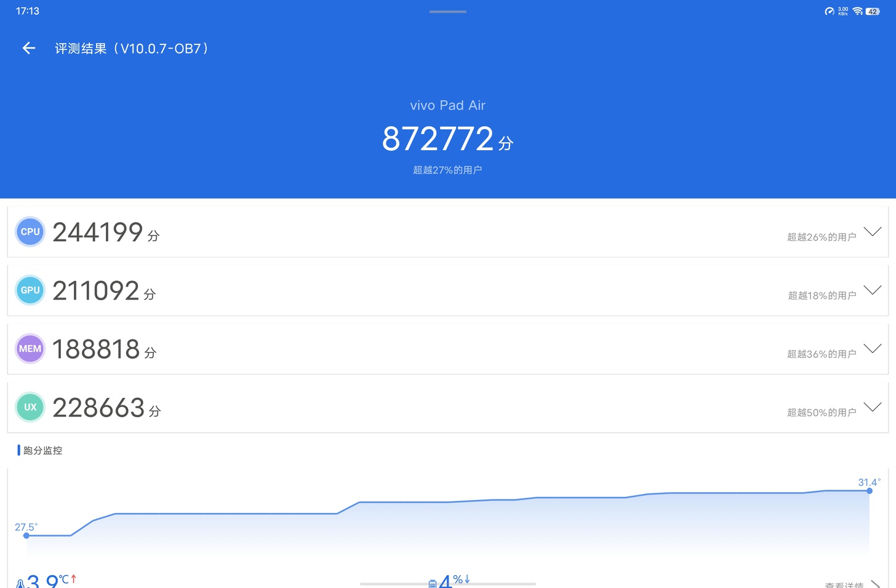The width and height of the screenshot is (896, 588).
Task: Click 超越50%的用户 in UX row
Action: pos(822,412)
